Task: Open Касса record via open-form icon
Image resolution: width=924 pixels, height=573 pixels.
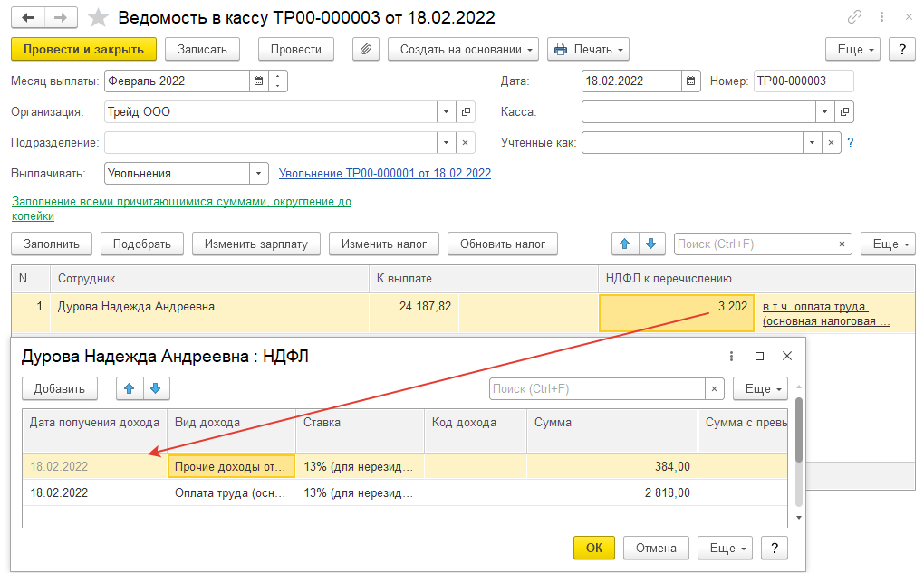Action: (844, 112)
